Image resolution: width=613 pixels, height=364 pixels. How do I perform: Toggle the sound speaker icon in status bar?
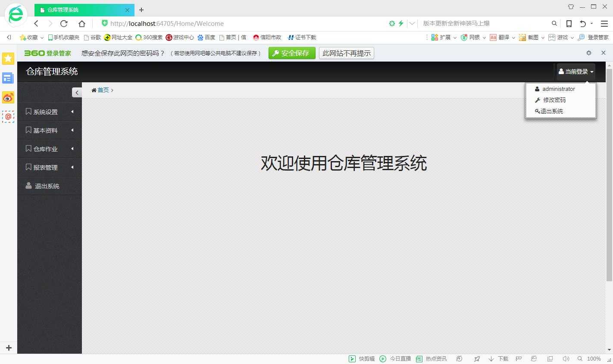[x=566, y=359]
